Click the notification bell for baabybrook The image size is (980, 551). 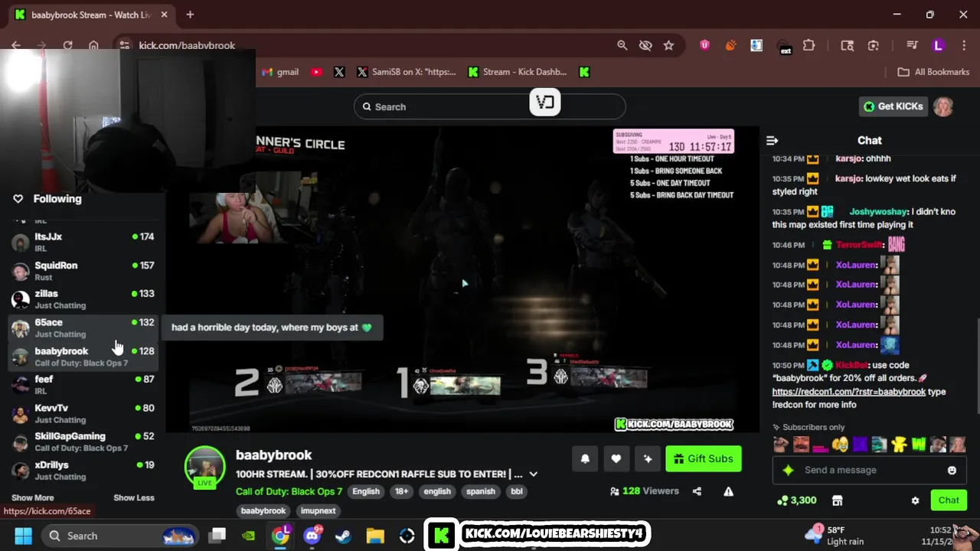[585, 458]
